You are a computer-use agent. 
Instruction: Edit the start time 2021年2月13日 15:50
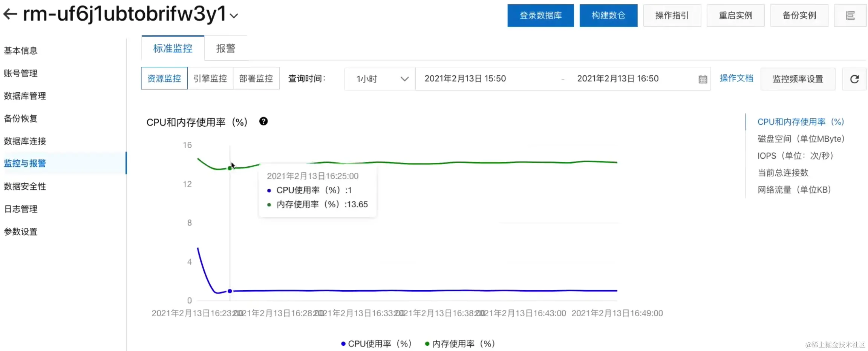pyautogui.click(x=465, y=79)
